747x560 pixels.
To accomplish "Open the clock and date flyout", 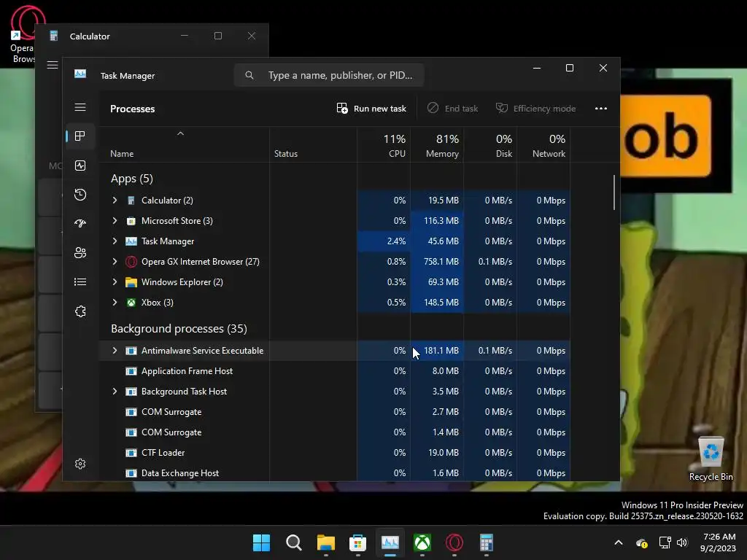I will 719,542.
